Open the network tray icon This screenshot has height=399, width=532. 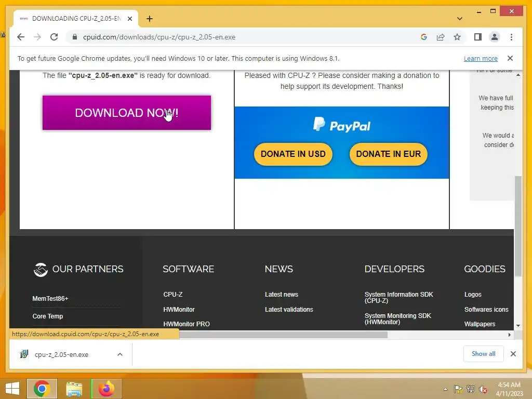[x=471, y=389]
